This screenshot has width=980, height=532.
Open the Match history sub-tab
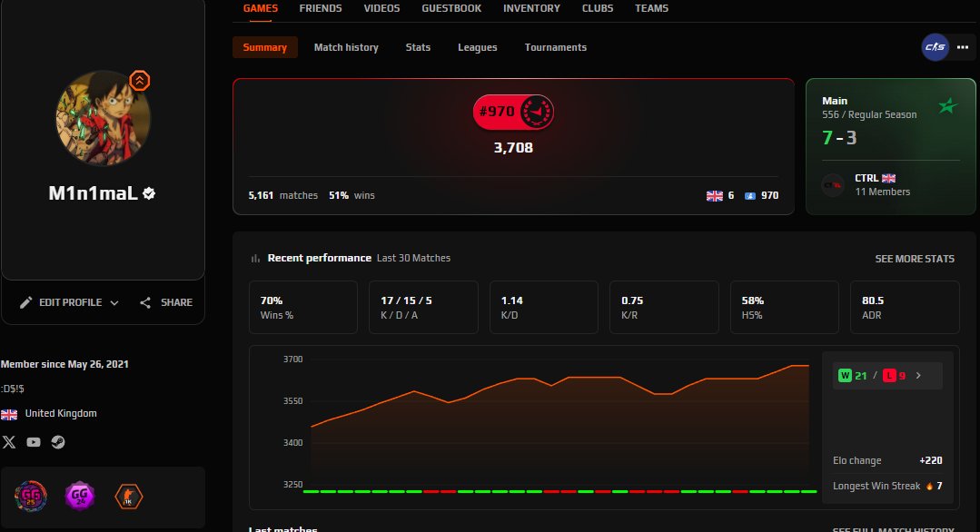346,47
